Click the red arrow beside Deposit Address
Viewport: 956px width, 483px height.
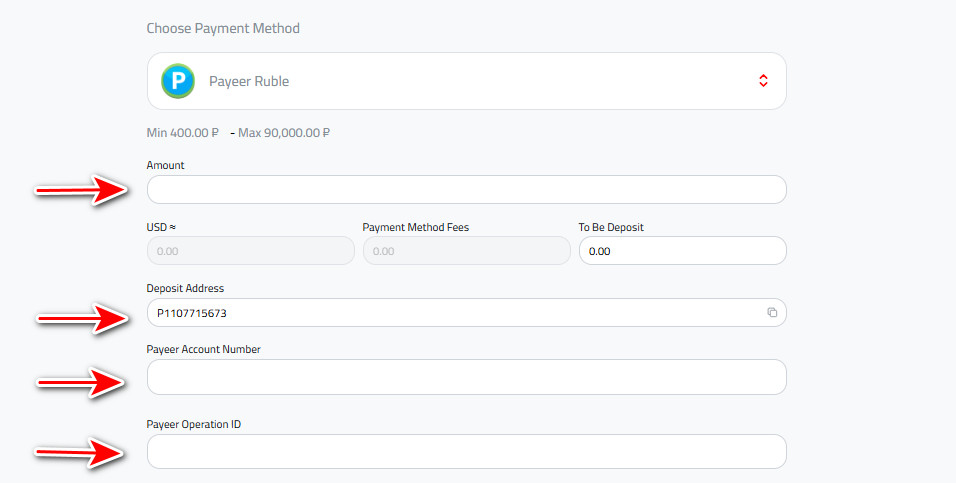[82, 318]
